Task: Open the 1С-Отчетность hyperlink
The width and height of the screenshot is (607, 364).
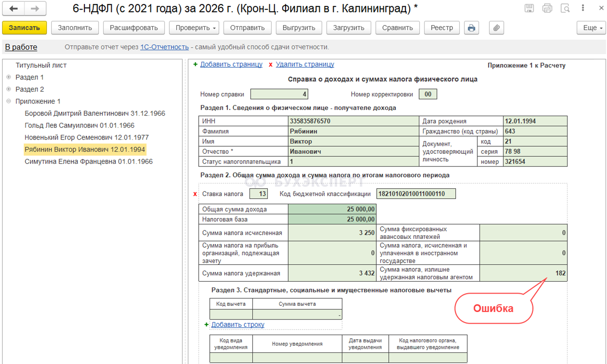Action: [164, 47]
